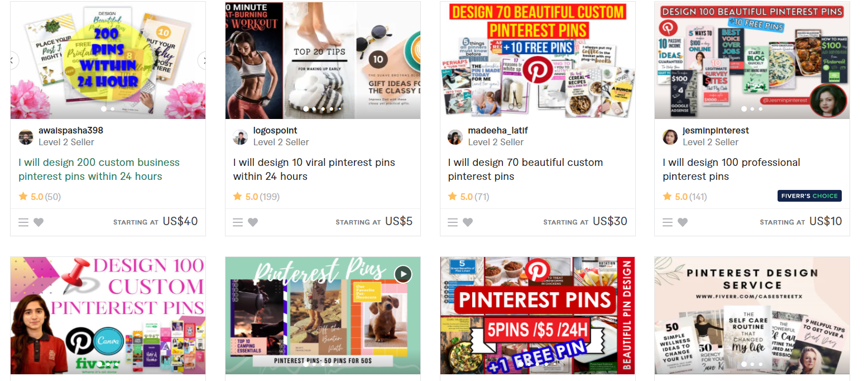
Task: Open gig title design 100 professional pinterest pins
Action: 731,169
